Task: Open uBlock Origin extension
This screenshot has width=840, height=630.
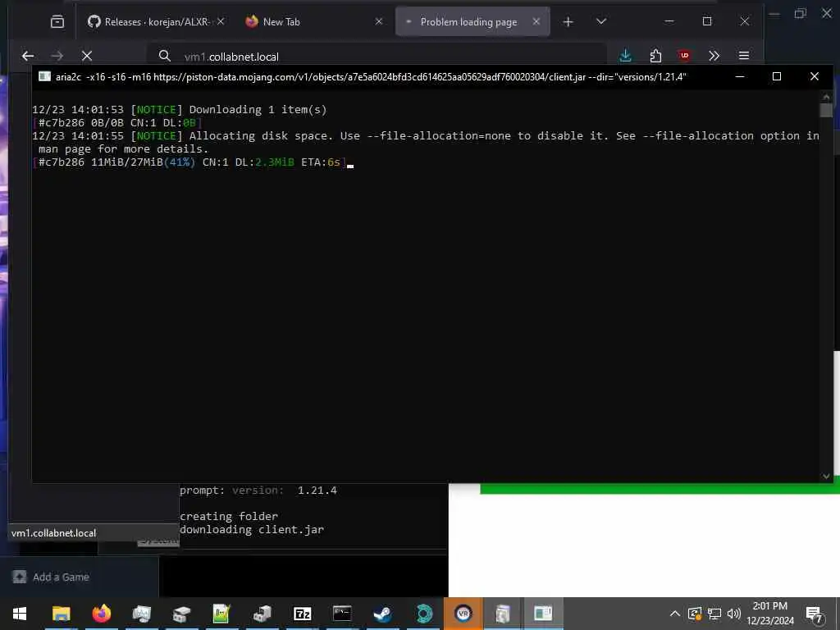Action: click(684, 56)
